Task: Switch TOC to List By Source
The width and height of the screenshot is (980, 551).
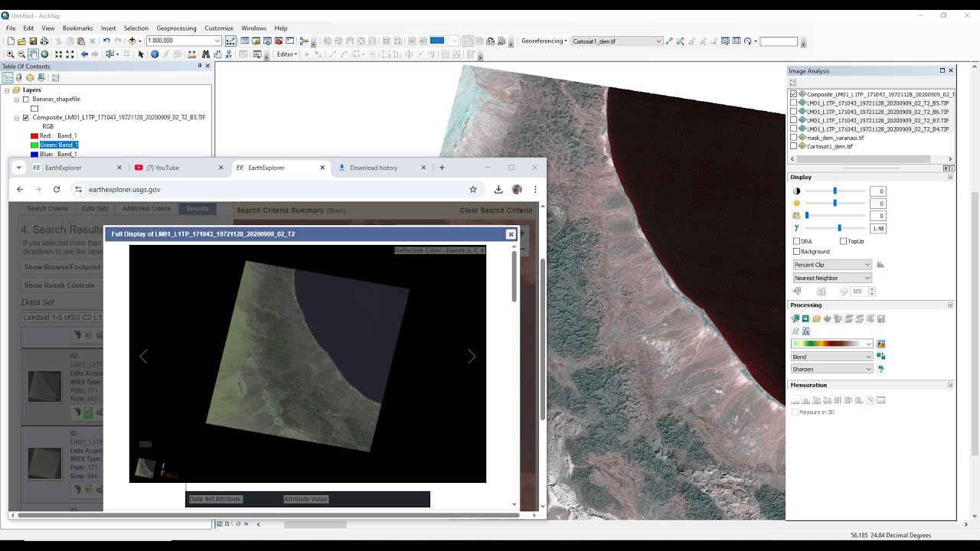Action: tap(18, 77)
